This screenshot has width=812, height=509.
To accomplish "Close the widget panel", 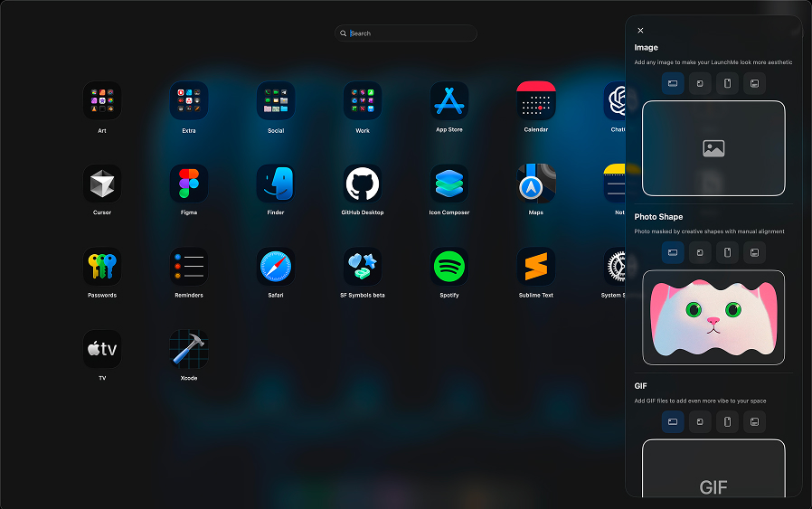I will tap(640, 31).
